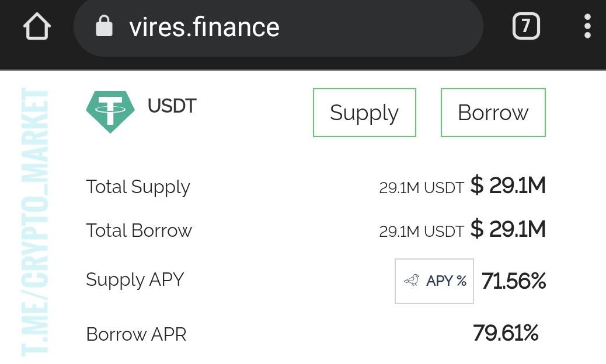Viewport: 606px width, 364px height.
Task: Click the green Tether USDT logo
Action: click(x=110, y=111)
